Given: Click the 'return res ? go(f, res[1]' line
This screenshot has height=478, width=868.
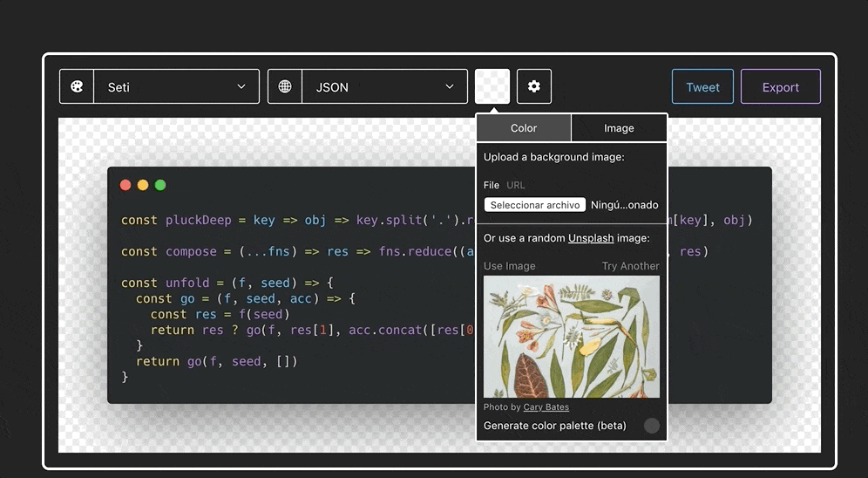Looking at the screenshot, I should pos(312,330).
